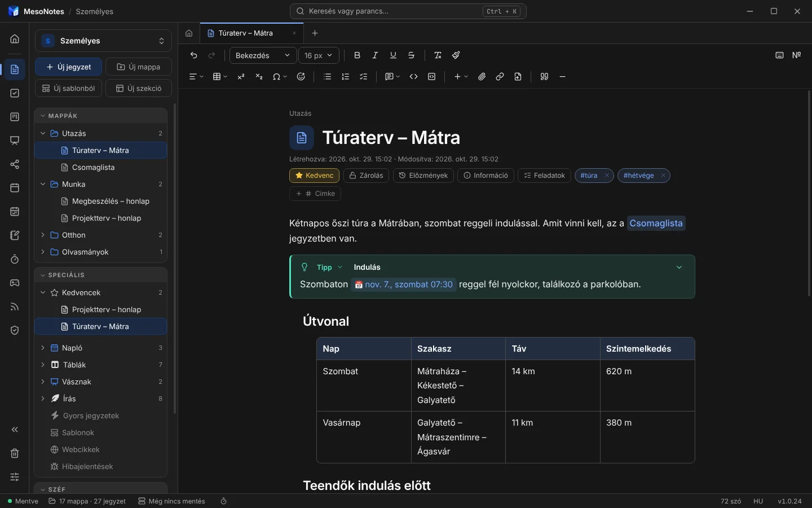Insert inline code
812x508 pixels.
coord(413,77)
